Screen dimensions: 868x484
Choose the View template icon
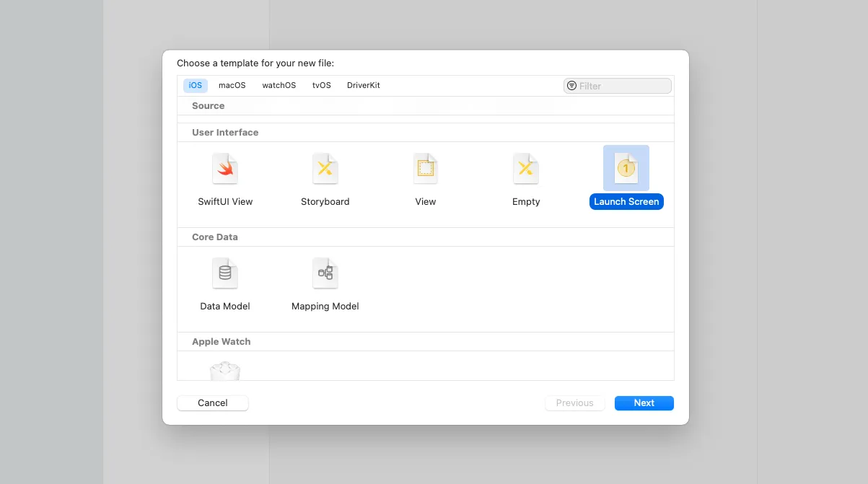click(426, 169)
